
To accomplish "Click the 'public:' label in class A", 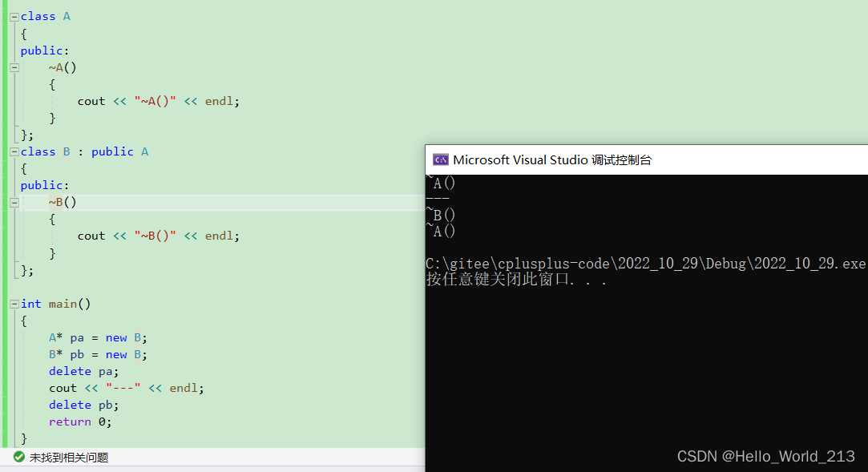I will coord(45,51).
